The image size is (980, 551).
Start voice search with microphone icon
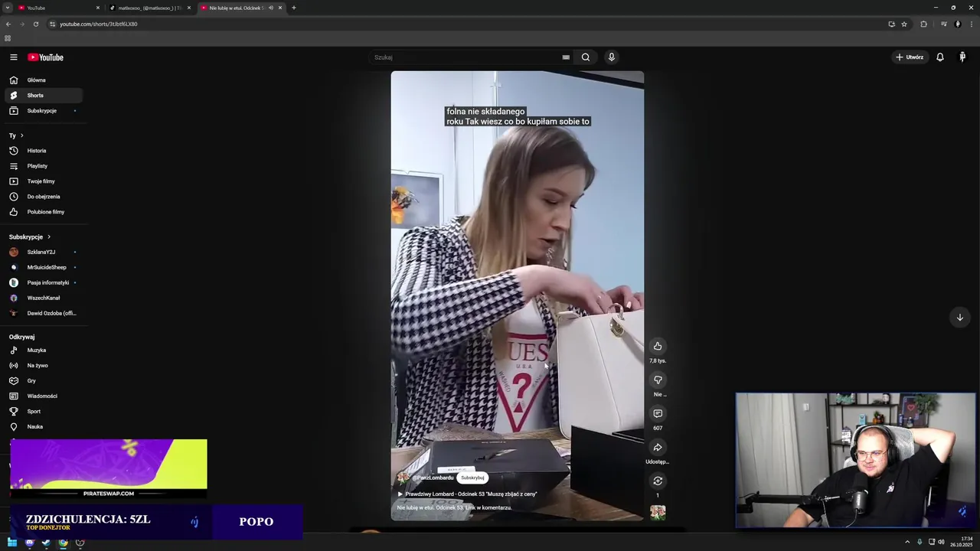[x=611, y=57]
